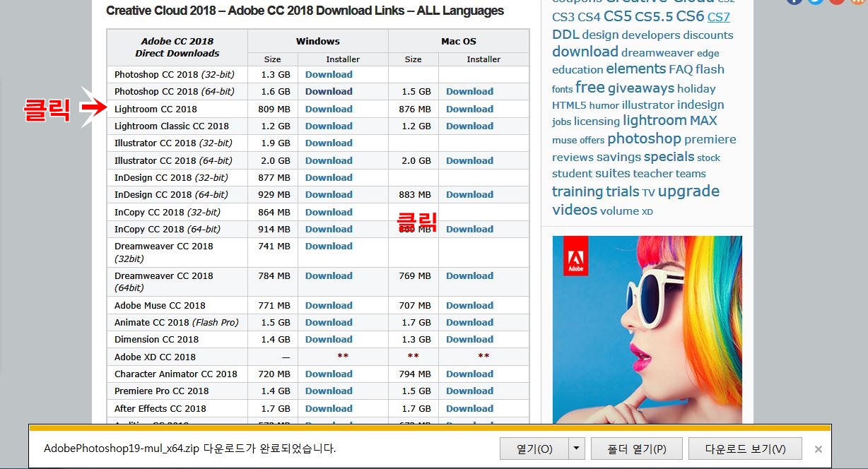This screenshot has height=469, width=868.
Task: Download Animate CC 2018 for Windows
Action: click(329, 322)
